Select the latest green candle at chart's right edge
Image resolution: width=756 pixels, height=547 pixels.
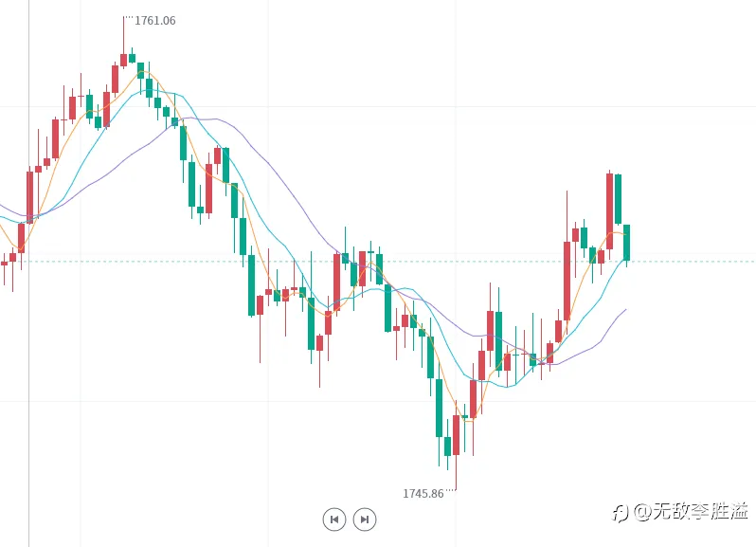tap(626, 243)
